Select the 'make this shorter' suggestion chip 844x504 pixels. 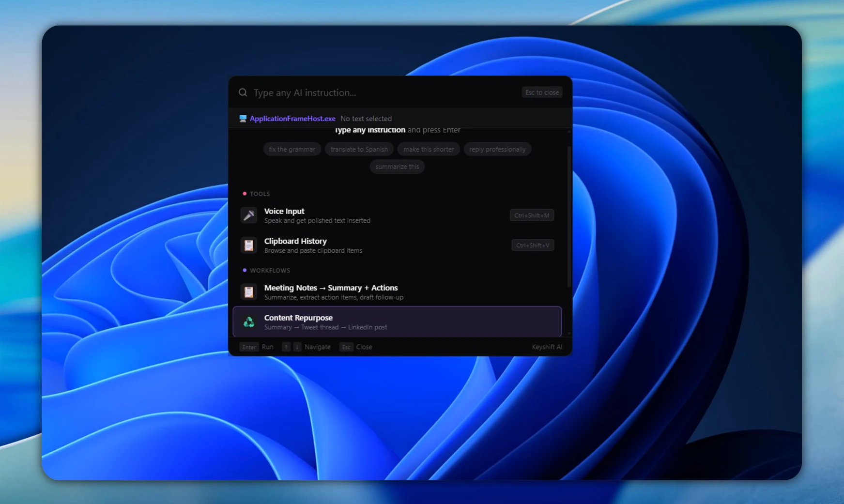429,149
